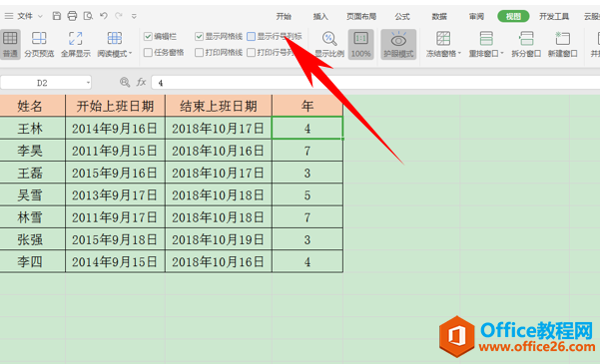This screenshot has width=602, height=364.
Task: Select cell 张强
Action: (33, 239)
